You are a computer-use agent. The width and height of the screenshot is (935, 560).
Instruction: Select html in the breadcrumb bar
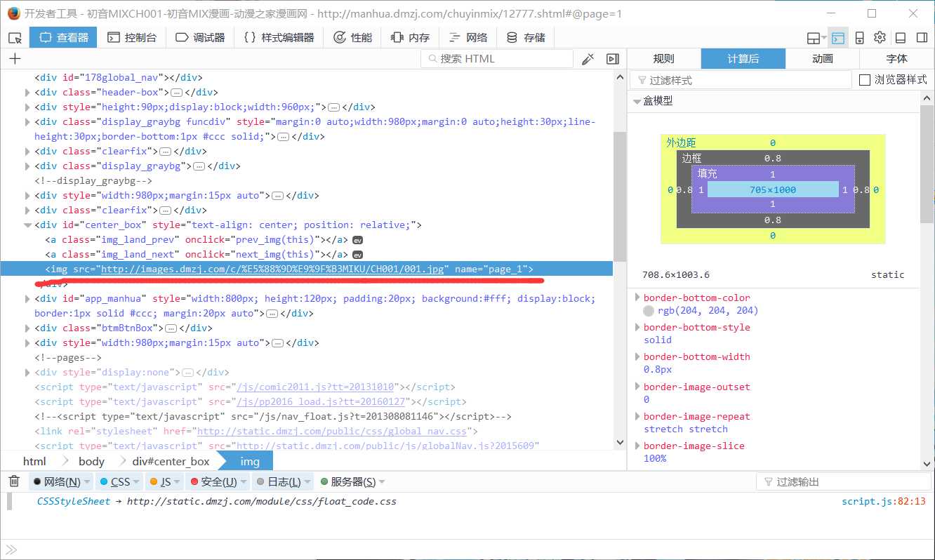point(34,461)
